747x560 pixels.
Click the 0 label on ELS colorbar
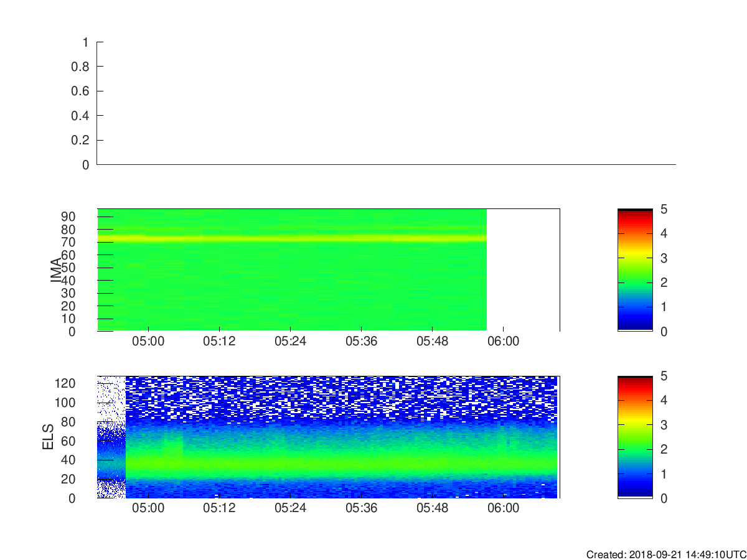664,498
